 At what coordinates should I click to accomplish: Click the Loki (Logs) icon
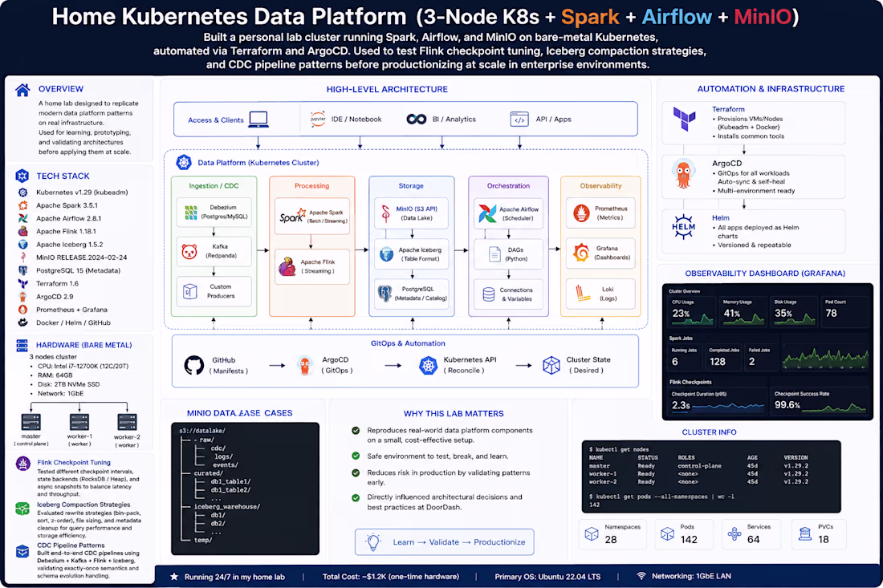click(x=582, y=294)
